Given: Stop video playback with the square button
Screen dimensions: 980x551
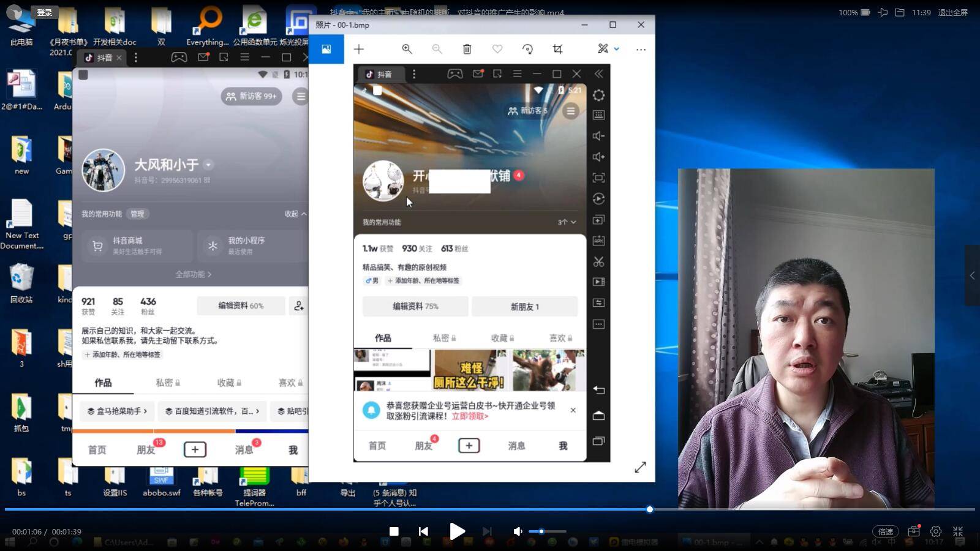Looking at the screenshot, I should pos(394,531).
